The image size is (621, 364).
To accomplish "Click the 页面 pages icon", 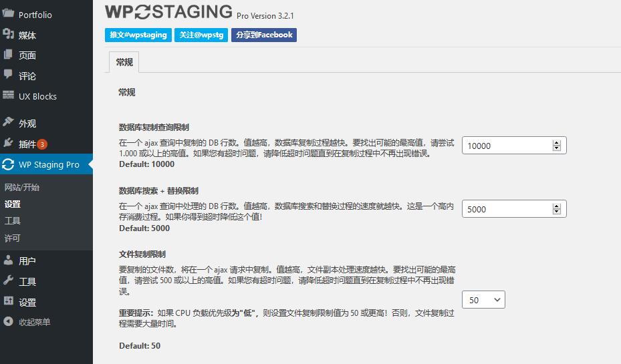I will point(8,54).
